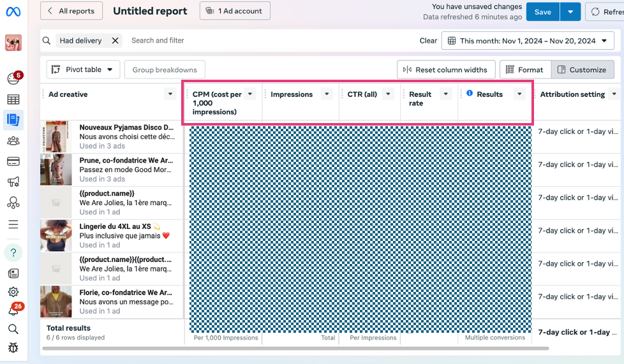This screenshot has width=624, height=364.
Task: Save the report
Action: tap(542, 12)
